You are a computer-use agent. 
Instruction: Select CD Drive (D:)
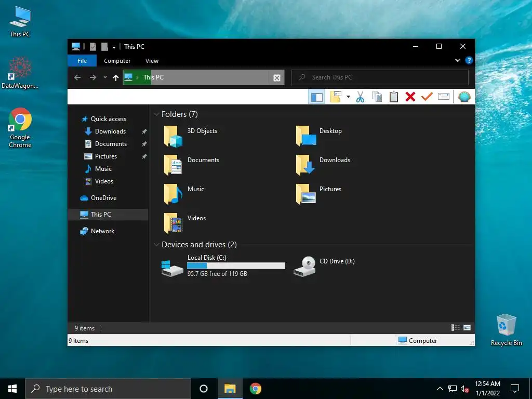point(324,267)
